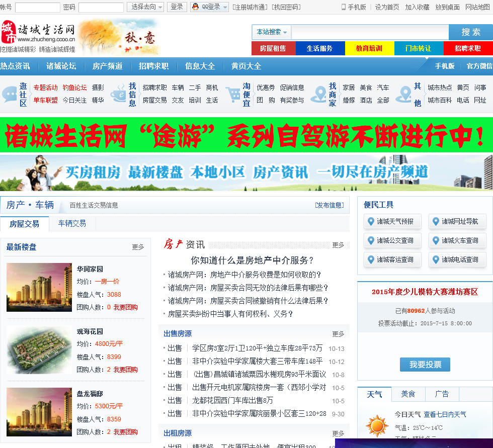Click the 帐号 input field
The height and width of the screenshot is (448, 493).
pos(37,7)
